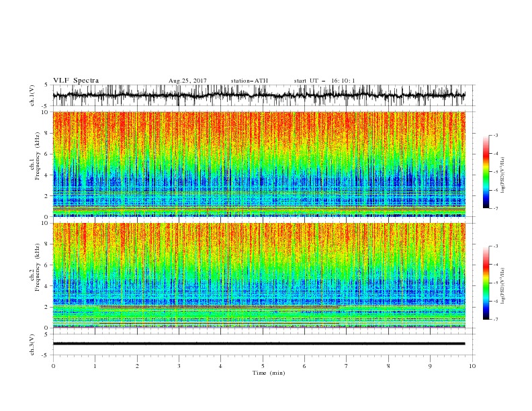
Task: Click the "ch.3(V)" waveform axis label
Action: [x=32, y=345]
